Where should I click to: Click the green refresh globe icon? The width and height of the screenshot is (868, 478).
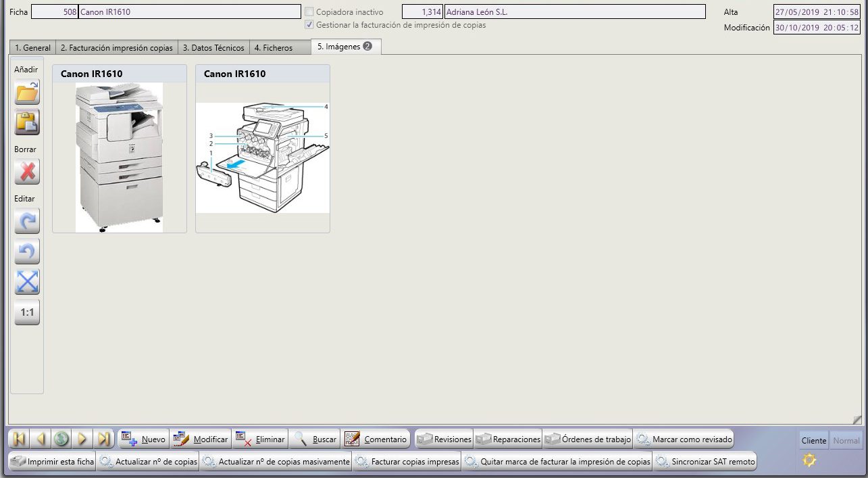61,439
